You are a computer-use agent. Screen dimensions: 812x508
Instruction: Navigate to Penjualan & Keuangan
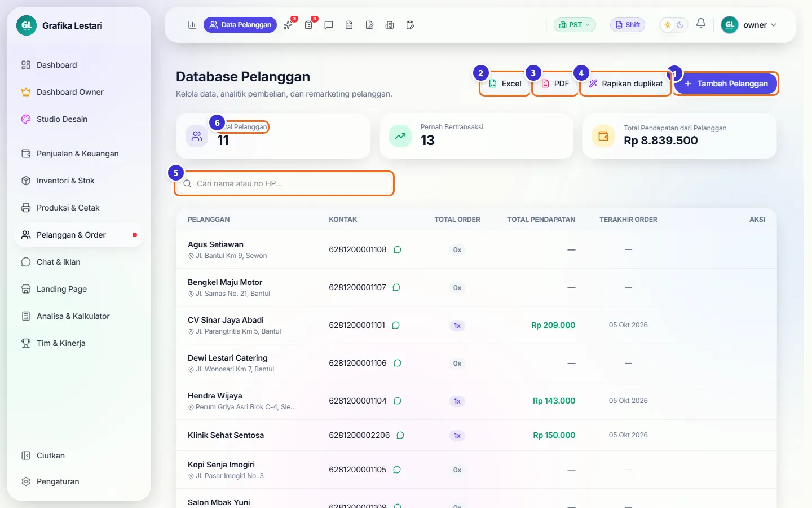click(x=79, y=154)
